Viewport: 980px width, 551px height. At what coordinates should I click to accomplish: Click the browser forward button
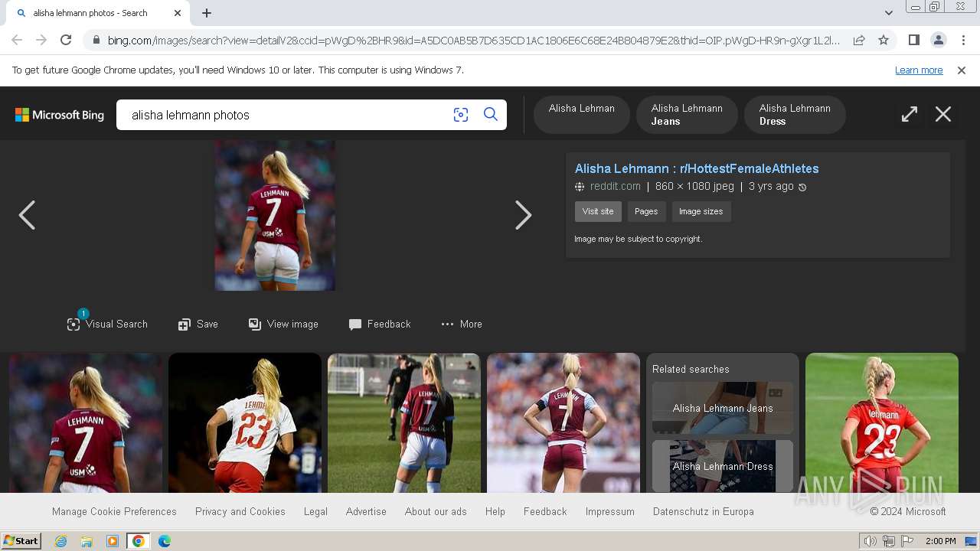point(41,40)
